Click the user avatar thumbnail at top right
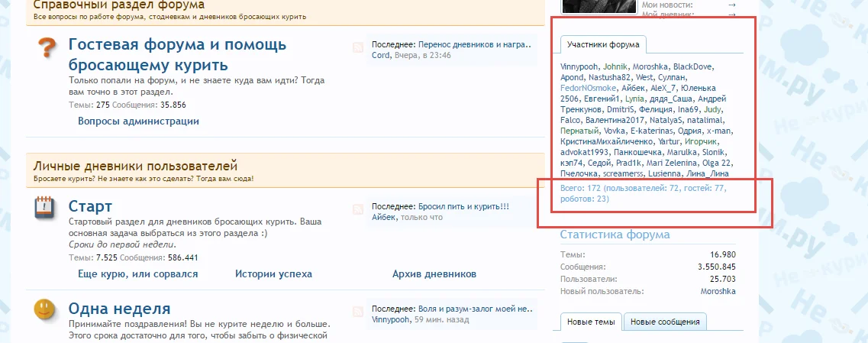The height and width of the screenshot is (343, 868). (599, 7)
